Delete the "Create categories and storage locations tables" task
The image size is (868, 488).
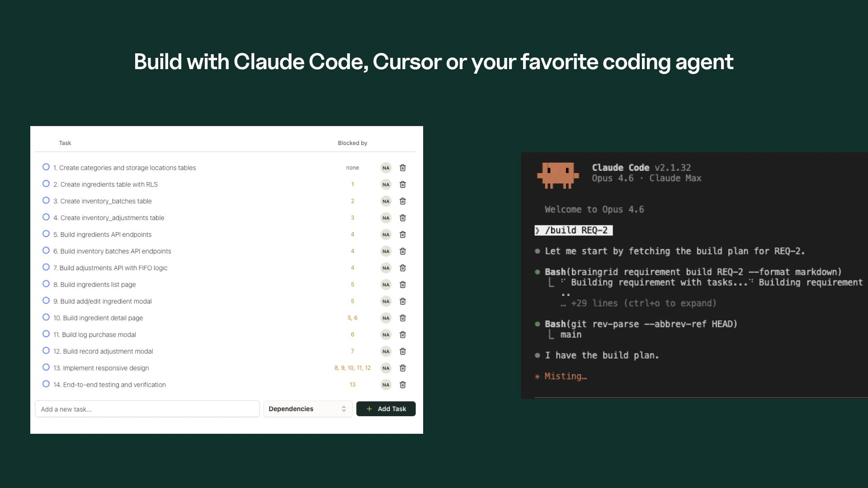[x=402, y=168]
